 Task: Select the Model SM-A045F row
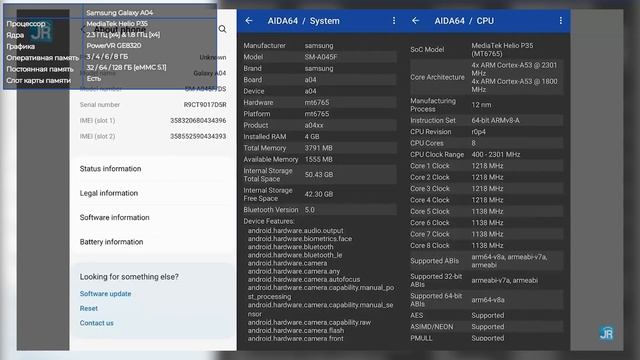point(320,57)
